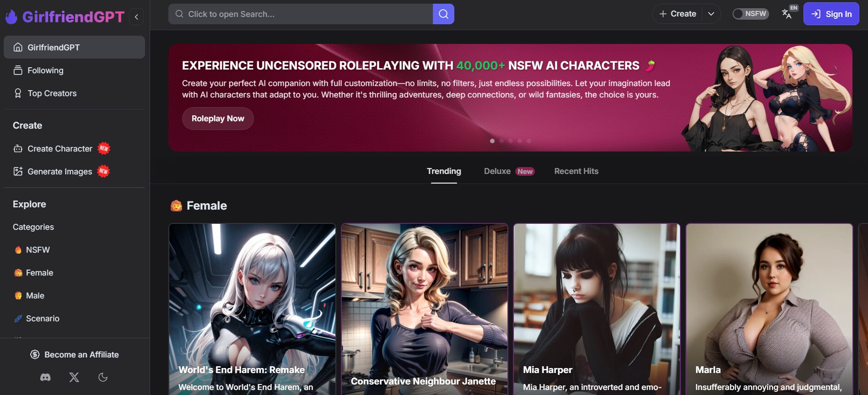Open Create Character in sidebar
The image size is (868, 395).
pos(59,149)
